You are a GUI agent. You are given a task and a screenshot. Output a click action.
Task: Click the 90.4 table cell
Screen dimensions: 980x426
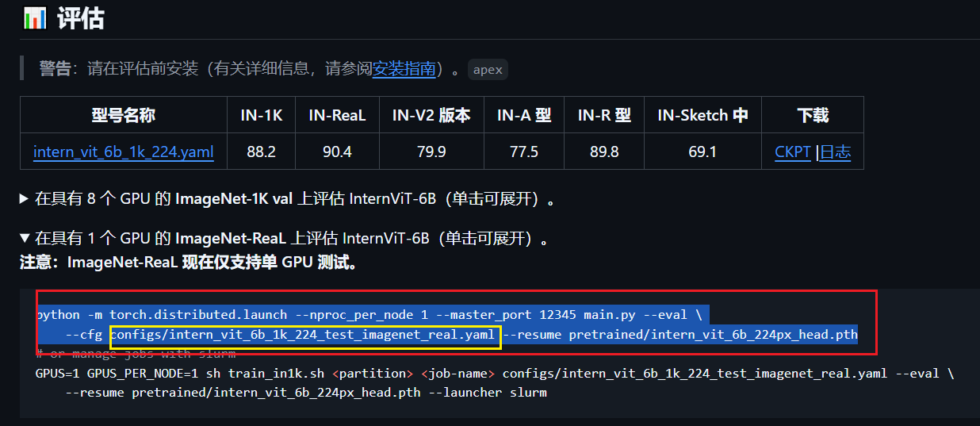click(337, 152)
